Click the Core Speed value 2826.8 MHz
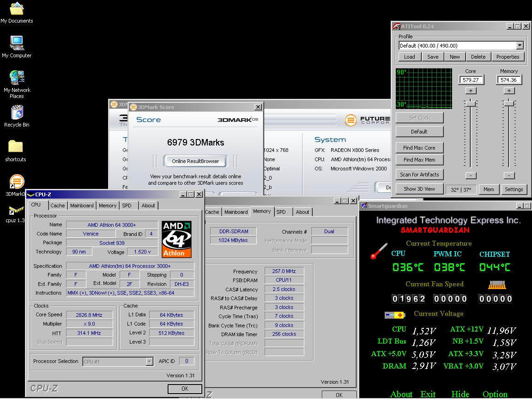Screen dimensions: 532x399 [x=89, y=315]
